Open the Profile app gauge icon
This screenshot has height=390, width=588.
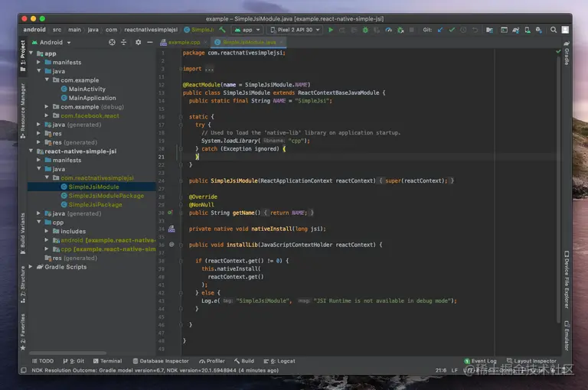point(388,30)
